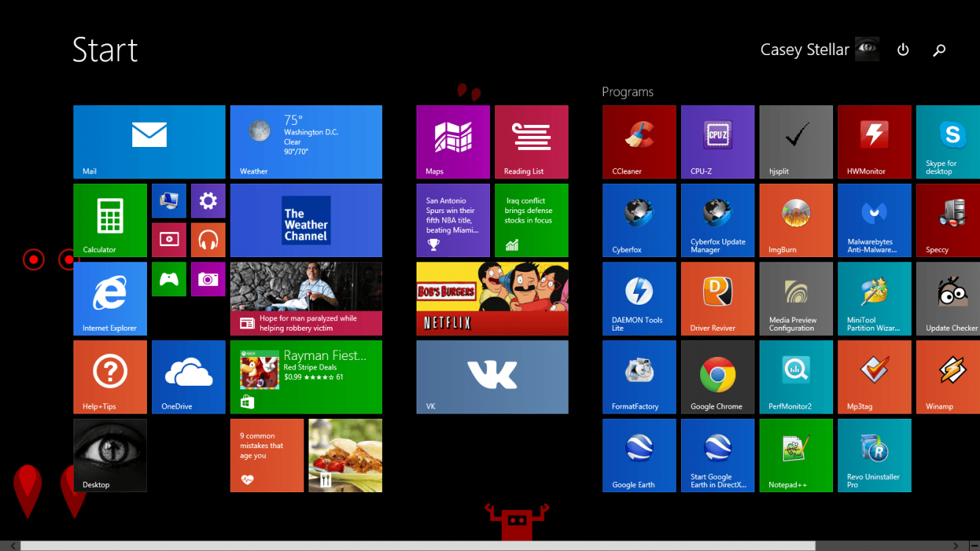The width and height of the screenshot is (980, 551).
Task: Launch Update Checker
Action: (948, 299)
